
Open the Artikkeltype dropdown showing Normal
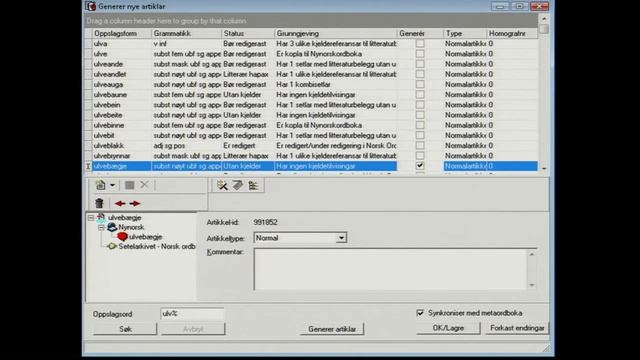point(341,238)
